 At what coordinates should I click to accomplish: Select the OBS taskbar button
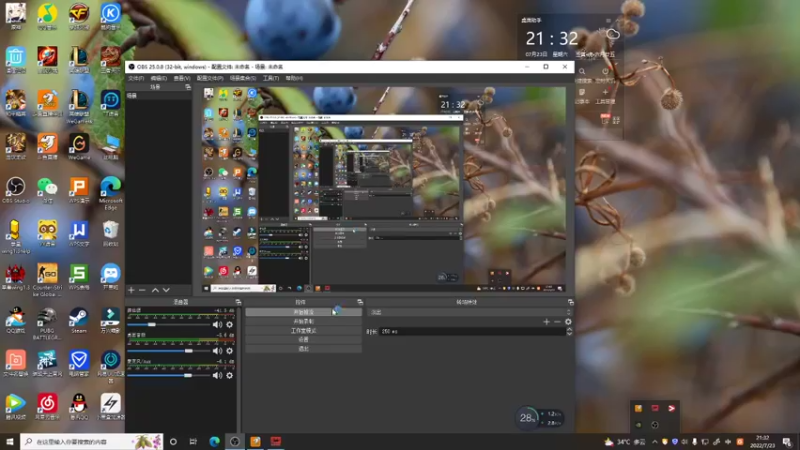pos(234,442)
